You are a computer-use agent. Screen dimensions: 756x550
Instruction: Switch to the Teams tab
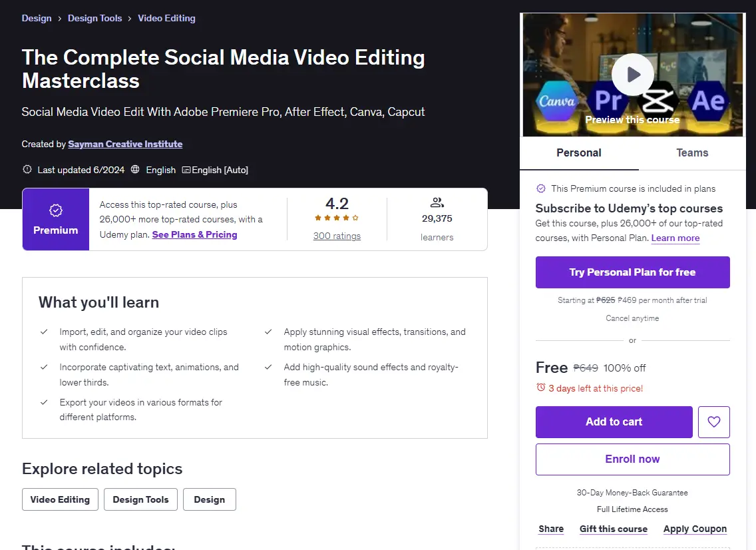(x=692, y=153)
